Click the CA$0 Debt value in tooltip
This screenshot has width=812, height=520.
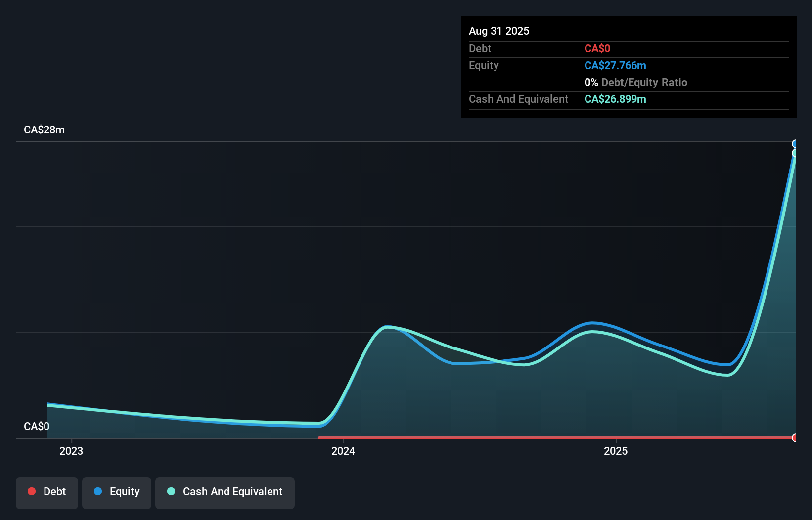click(x=597, y=48)
